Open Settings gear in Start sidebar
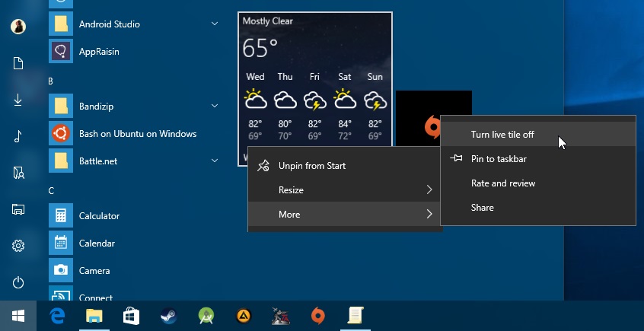The image size is (644, 331). [x=18, y=246]
